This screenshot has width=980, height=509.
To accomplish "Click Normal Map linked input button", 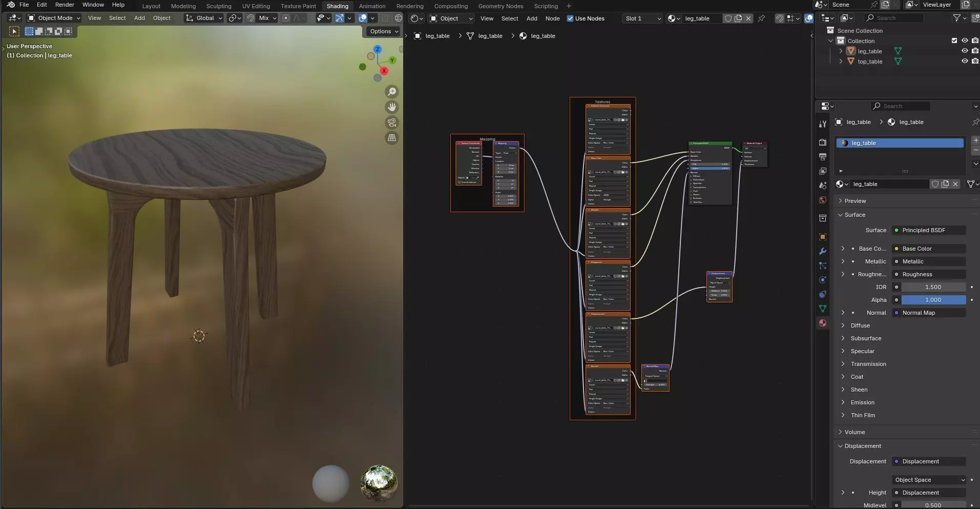I will [929, 313].
